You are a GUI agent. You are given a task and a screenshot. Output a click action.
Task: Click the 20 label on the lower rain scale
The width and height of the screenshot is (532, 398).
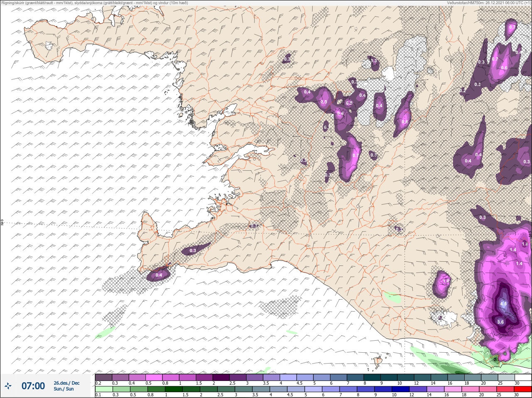point(481,395)
